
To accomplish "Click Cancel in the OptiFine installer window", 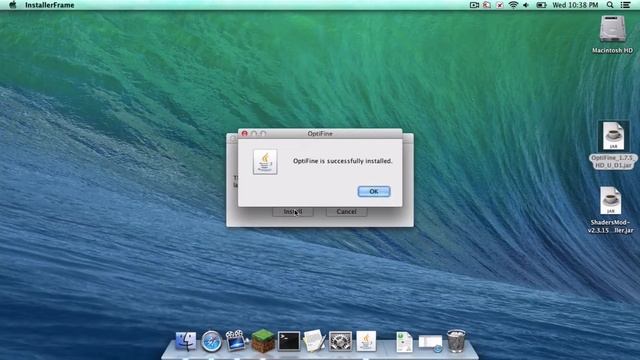I will [346, 212].
